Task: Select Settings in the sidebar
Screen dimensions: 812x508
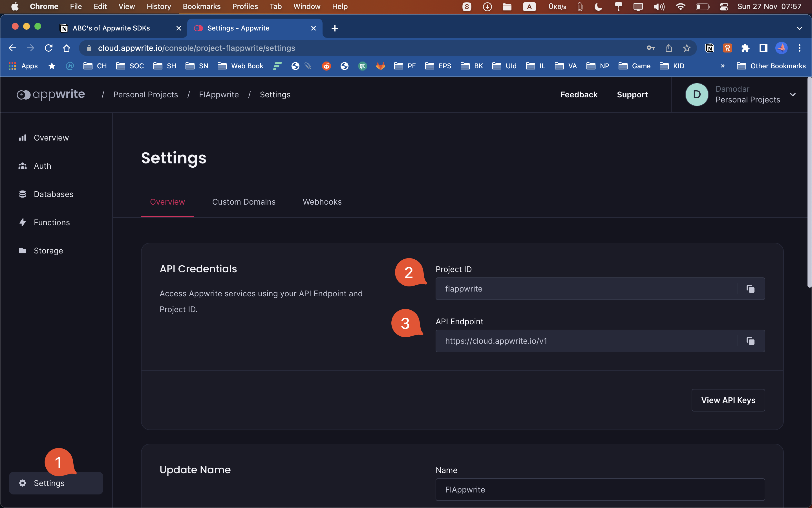Action: (x=56, y=483)
